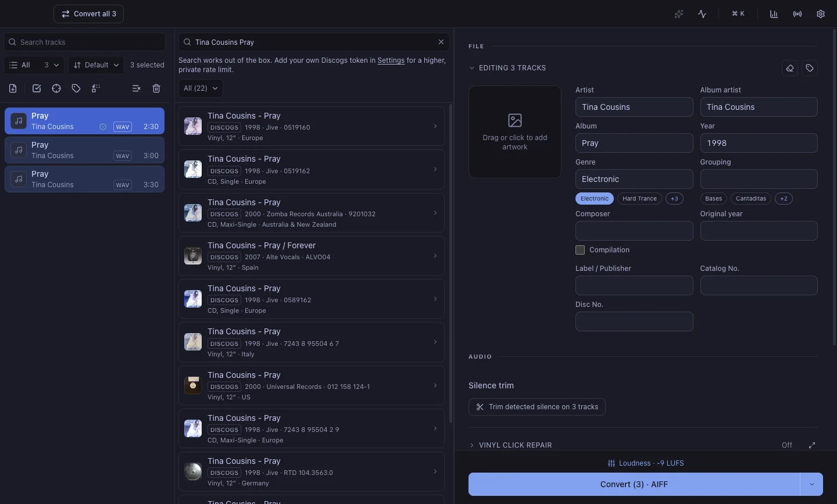This screenshot has width=837, height=504.
Task: Click the tag icon in the track toolbar
Action: [x=76, y=88]
